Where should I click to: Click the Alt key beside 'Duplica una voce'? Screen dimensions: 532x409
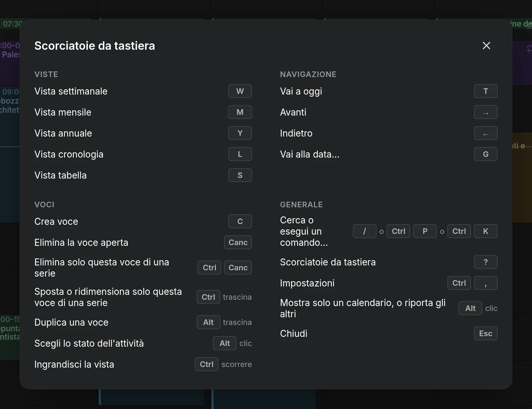(208, 322)
